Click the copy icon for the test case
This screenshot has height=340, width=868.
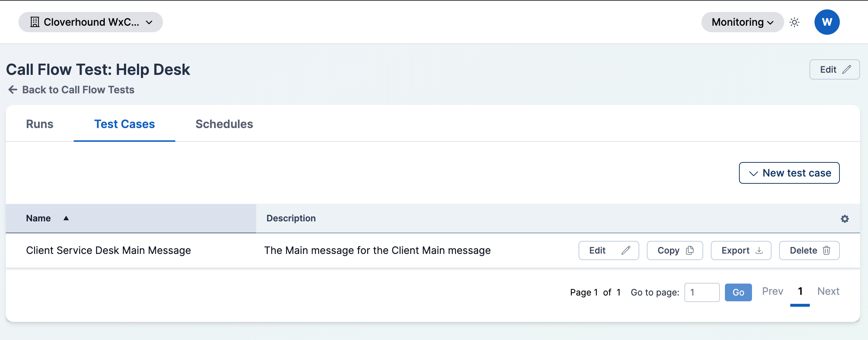tap(690, 250)
